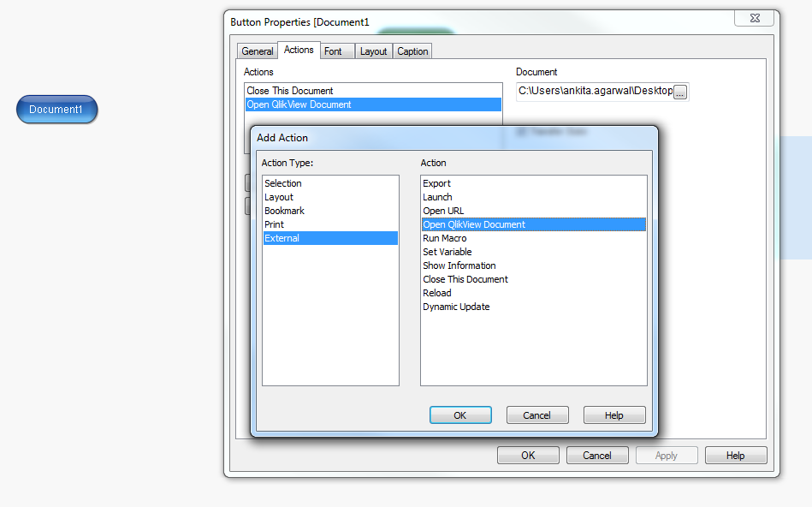
Task: Select the Layout action type
Action: (x=330, y=197)
